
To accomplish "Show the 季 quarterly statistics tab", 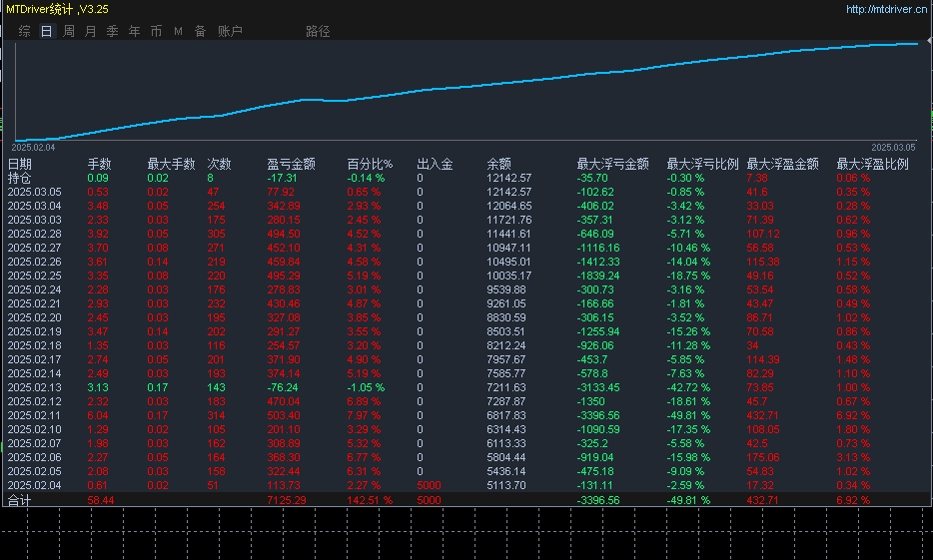I will [x=113, y=31].
